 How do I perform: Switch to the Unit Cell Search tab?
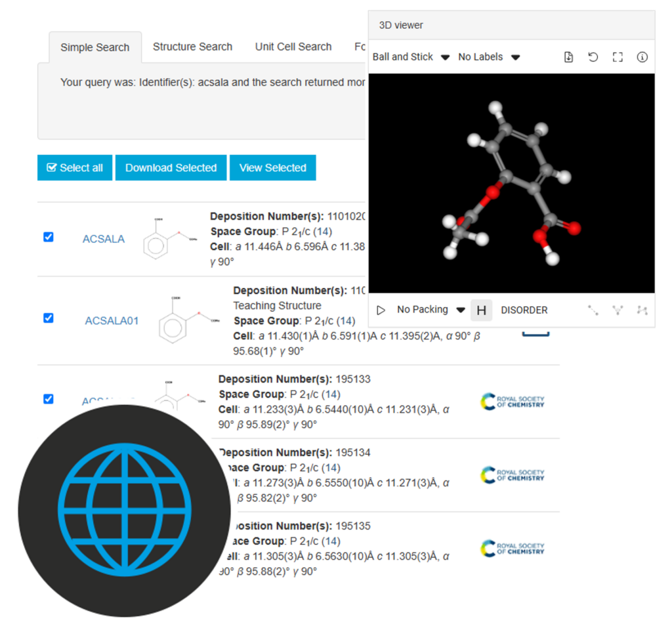[x=293, y=47]
